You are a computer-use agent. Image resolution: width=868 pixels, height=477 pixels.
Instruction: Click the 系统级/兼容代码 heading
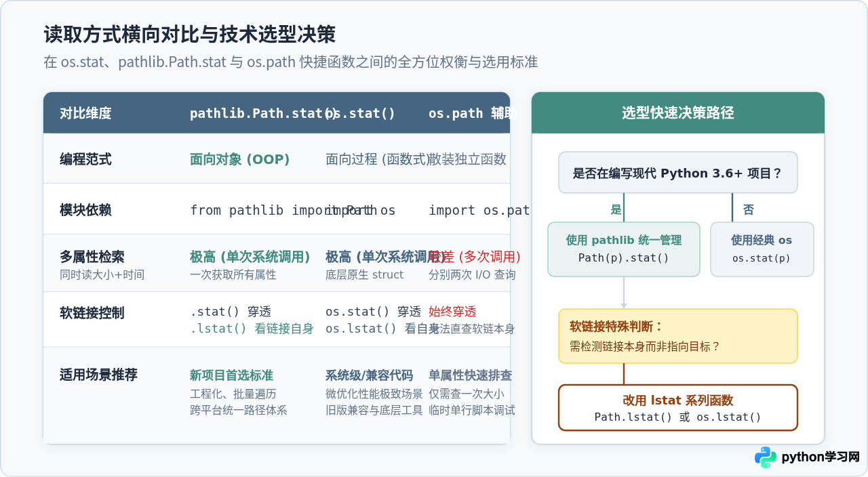[369, 375]
